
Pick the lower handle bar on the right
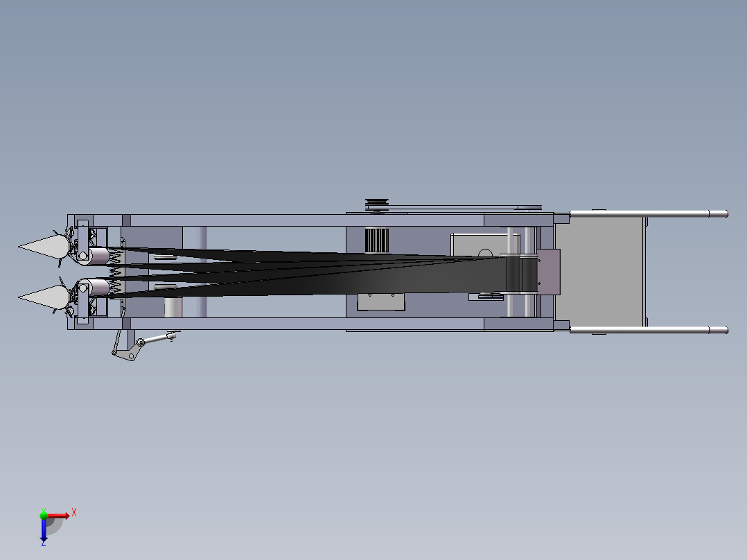[649, 331]
